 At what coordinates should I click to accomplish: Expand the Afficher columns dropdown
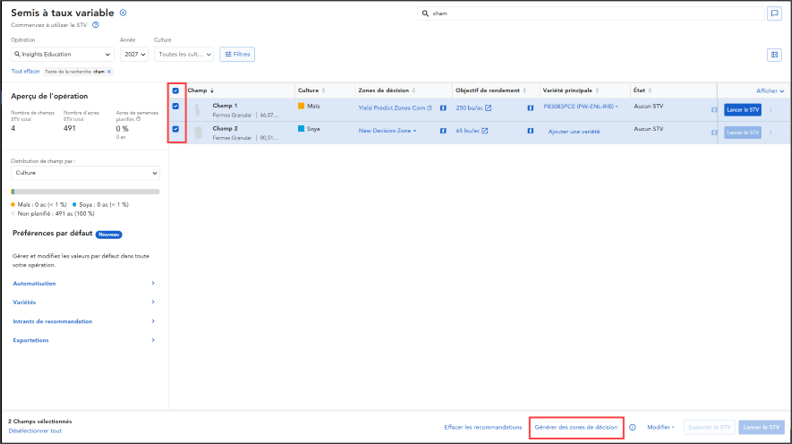point(770,91)
